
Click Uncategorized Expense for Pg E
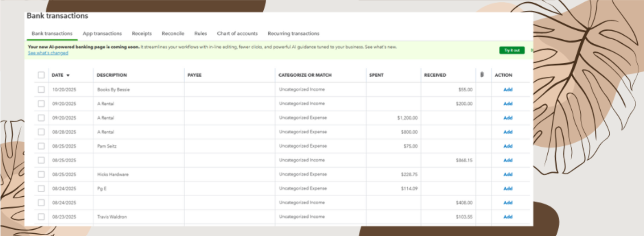click(303, 188)
